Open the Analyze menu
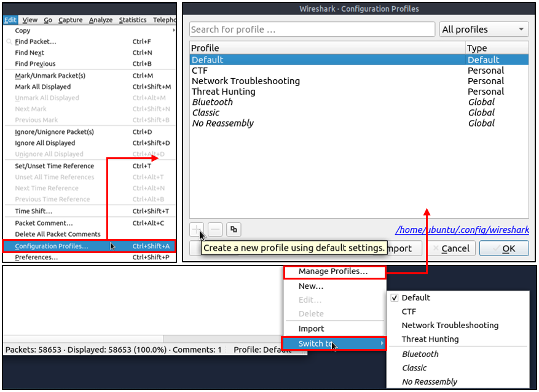Image resolution: width=539 pixels, height=392 pixels. tap(101, 20)
